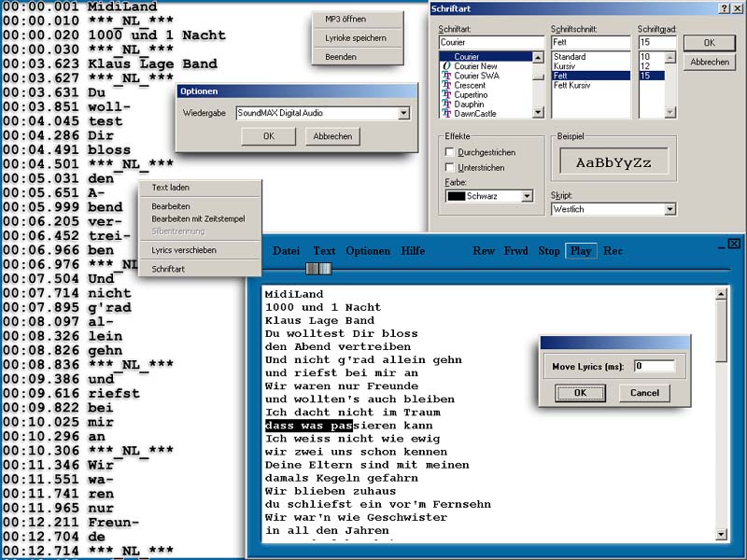Select font size 12 in Schriftgrad list

[x=645, y=66]
